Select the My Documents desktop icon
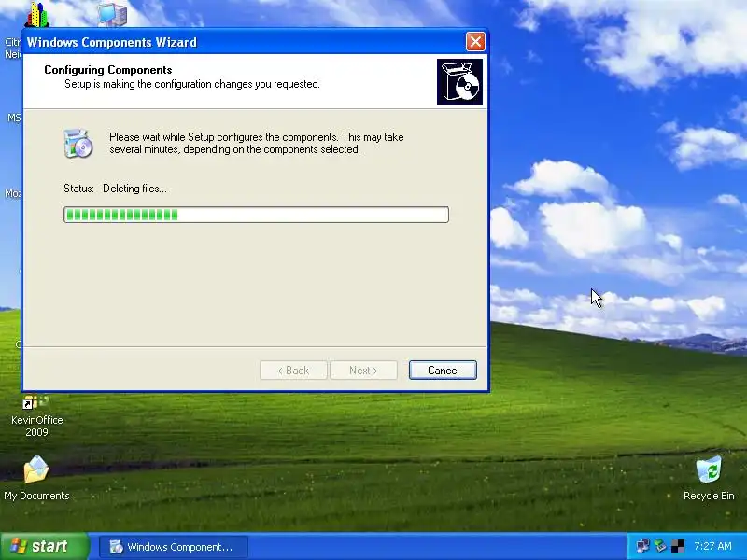 click(x=36, y=478)
